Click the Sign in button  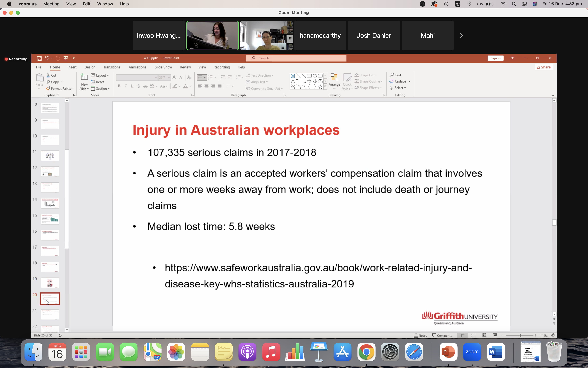[495, 58]
